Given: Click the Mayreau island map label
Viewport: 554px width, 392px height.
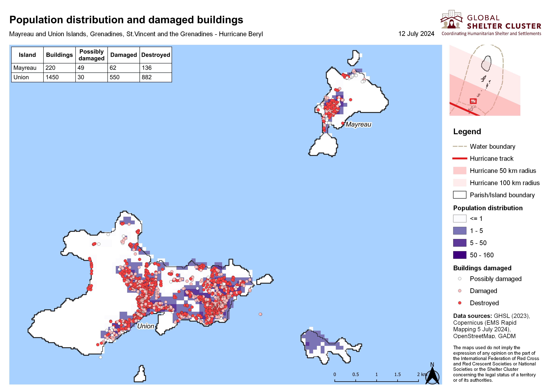Looking at the screenshot, I should 358,124.
